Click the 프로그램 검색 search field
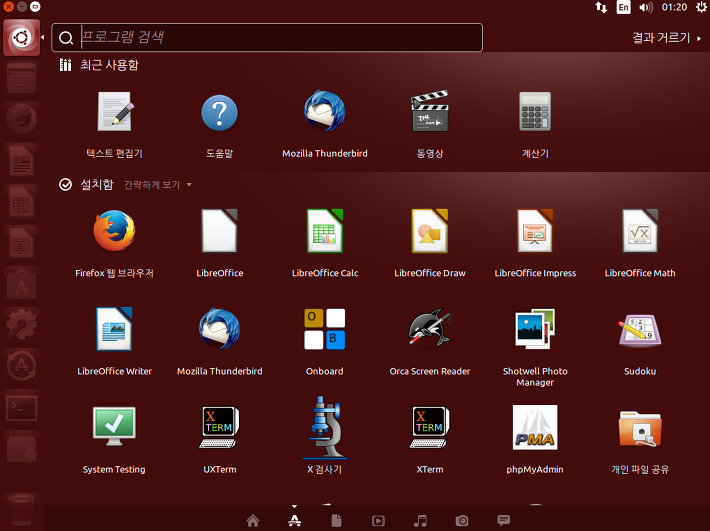This screenshot has height=531, width=710. 267,38
